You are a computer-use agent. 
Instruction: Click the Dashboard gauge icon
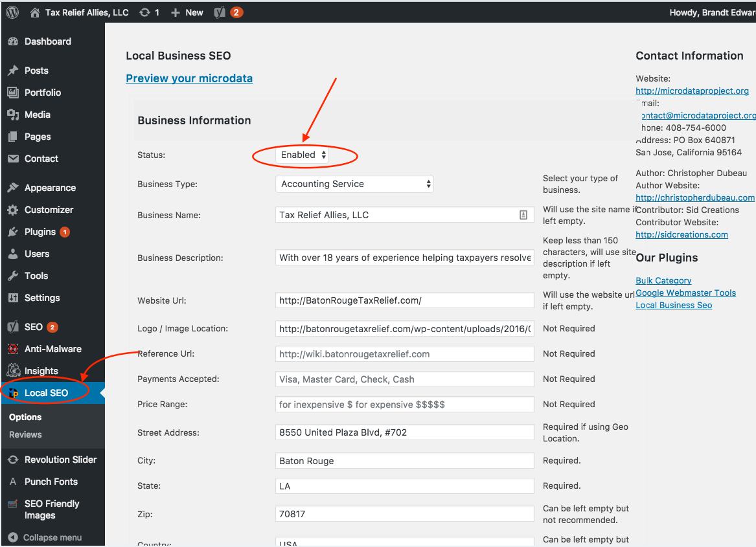click(13, 41)
